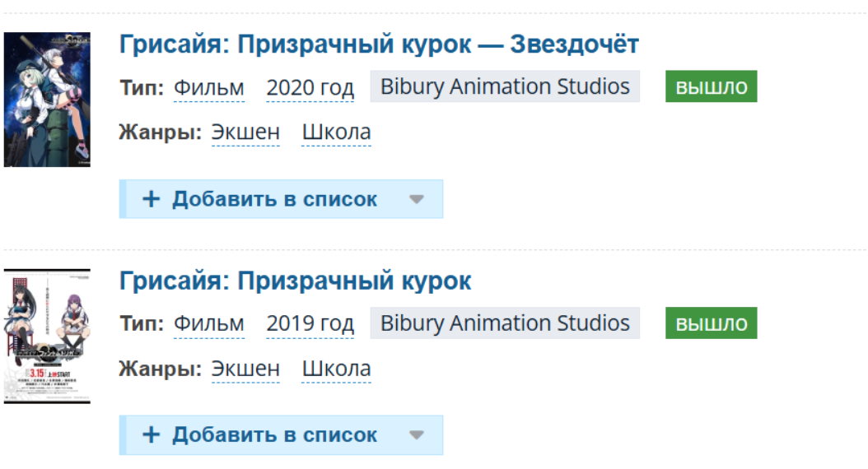
Task: Click the 2019 film poster thumbnail
Action: click(x=47, y=336)
